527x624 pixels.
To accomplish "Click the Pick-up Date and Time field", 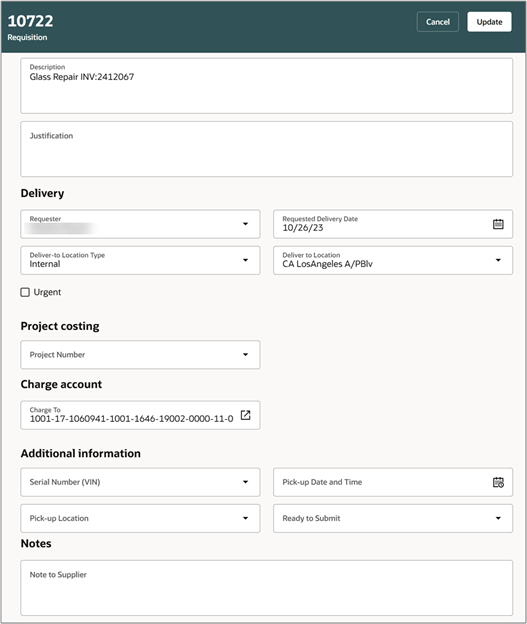I will (392, 482).
